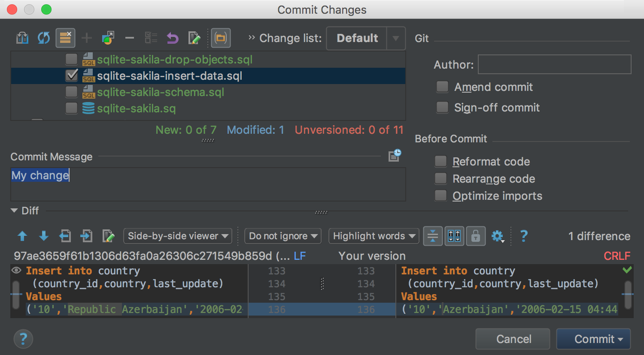This screenshot has width=644, height=355.
Task: Toggle Group by directory icon
Action: [221, 38]
